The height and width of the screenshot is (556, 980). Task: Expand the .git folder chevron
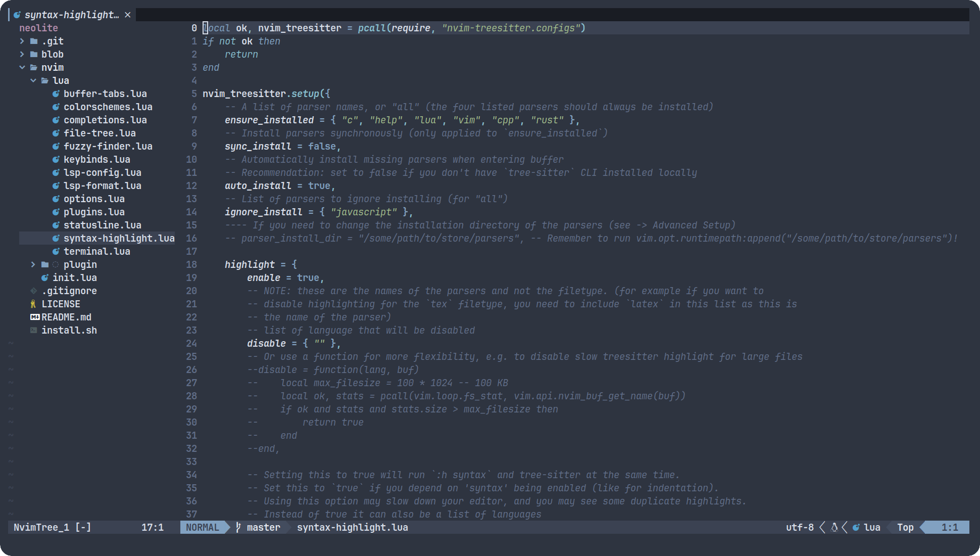point(22,41)
